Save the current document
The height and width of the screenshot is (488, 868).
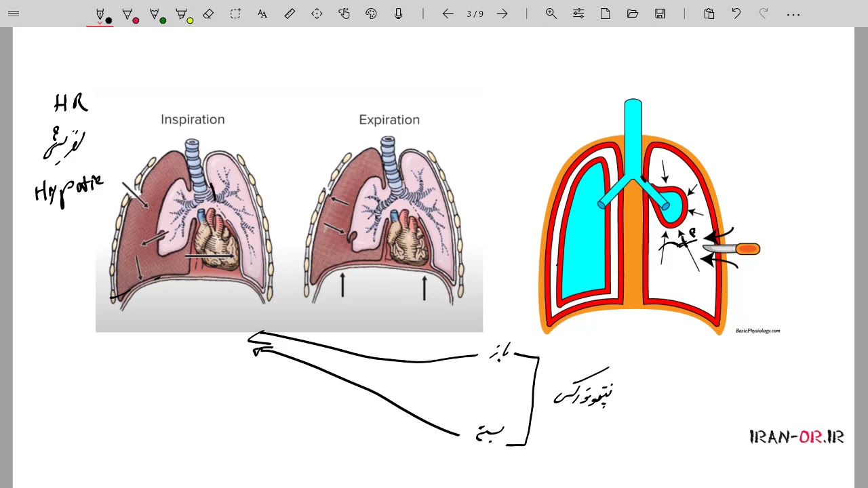pyautogui.click(x=660, y=14)
